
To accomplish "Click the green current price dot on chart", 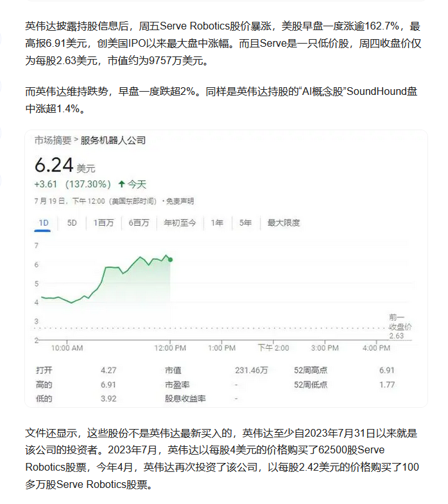I will [170, 260].
